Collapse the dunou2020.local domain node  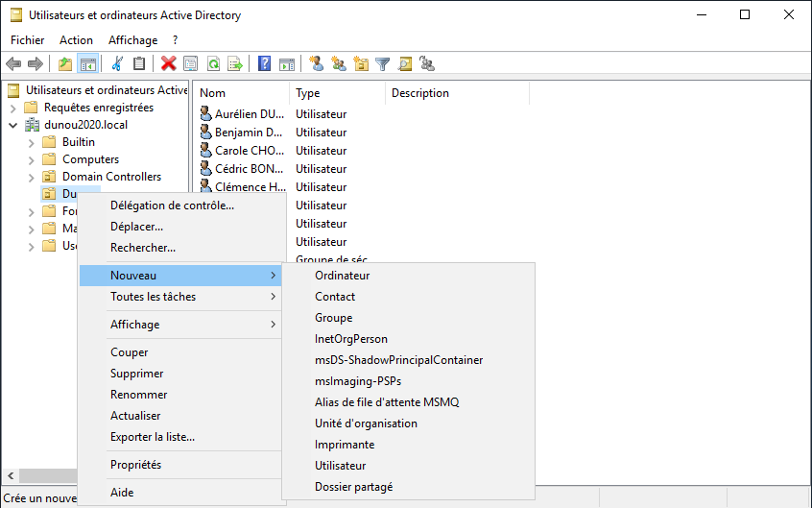[13, 125]
